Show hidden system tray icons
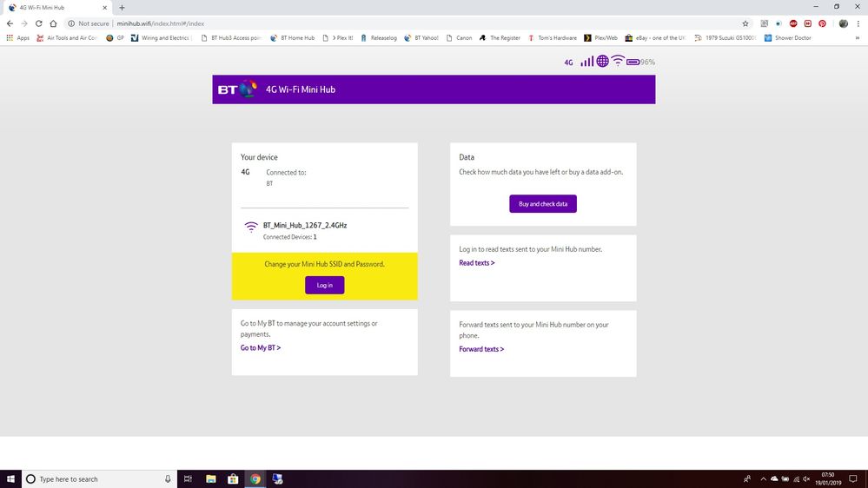This screenshot has height=488, width=868. (x=763, y=478)
